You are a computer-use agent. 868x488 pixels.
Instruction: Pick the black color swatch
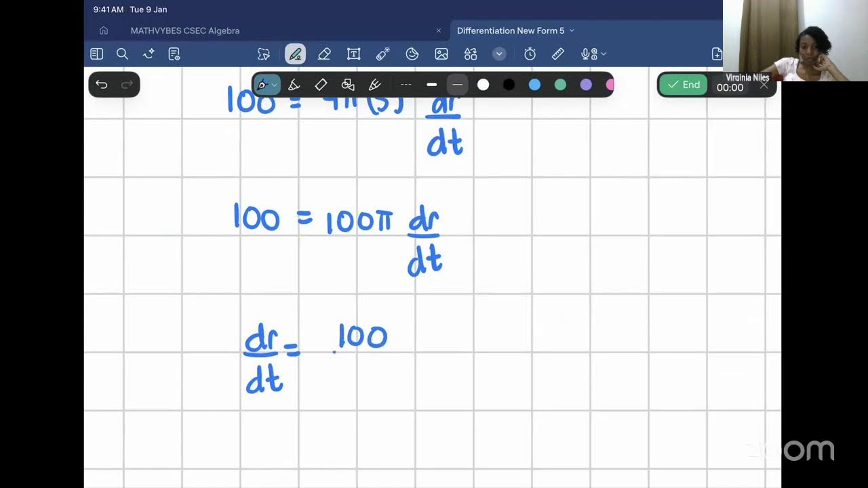click(x=509, y=85)
